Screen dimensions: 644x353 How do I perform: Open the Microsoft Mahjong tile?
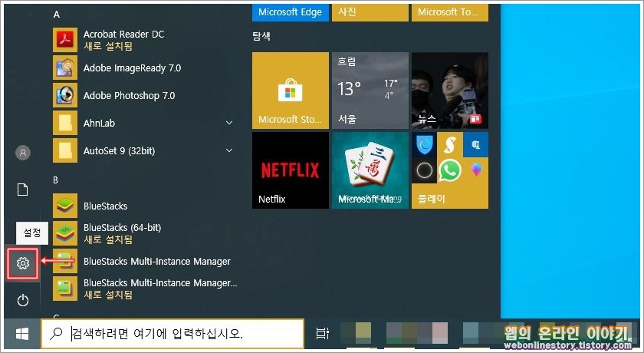pos(370,170)
